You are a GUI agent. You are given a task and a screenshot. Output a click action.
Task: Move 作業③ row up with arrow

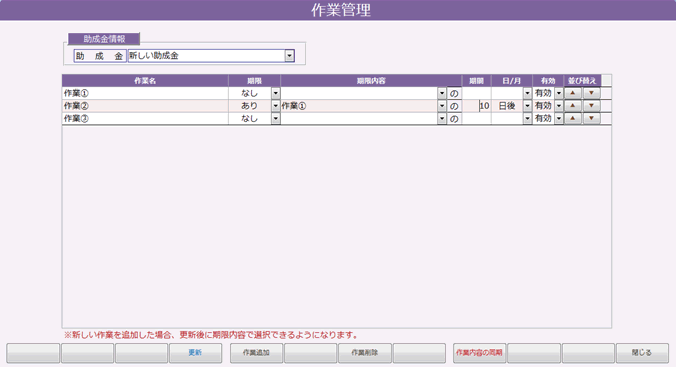(573, 118)
